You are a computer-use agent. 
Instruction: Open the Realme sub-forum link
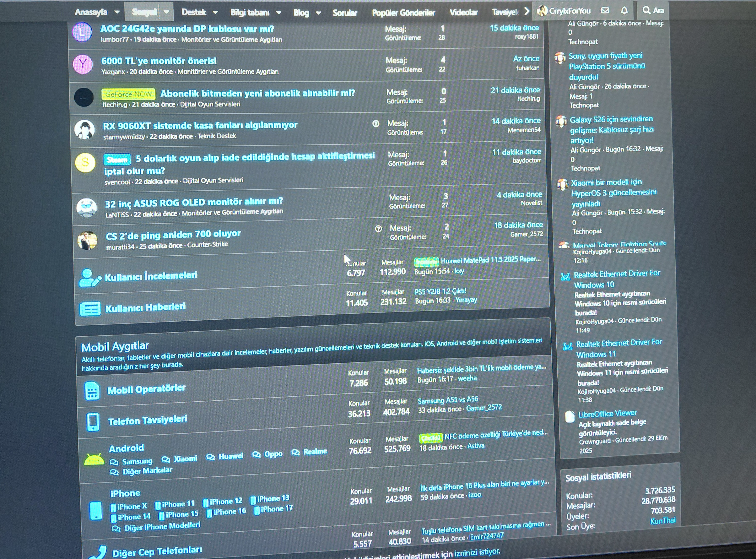tap(315, 452)
